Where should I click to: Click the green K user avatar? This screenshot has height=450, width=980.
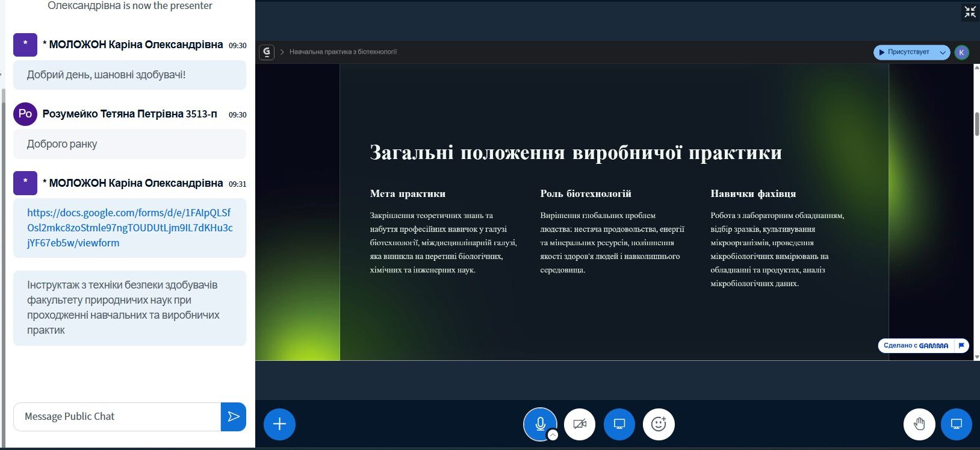click(x=961, y=52)
